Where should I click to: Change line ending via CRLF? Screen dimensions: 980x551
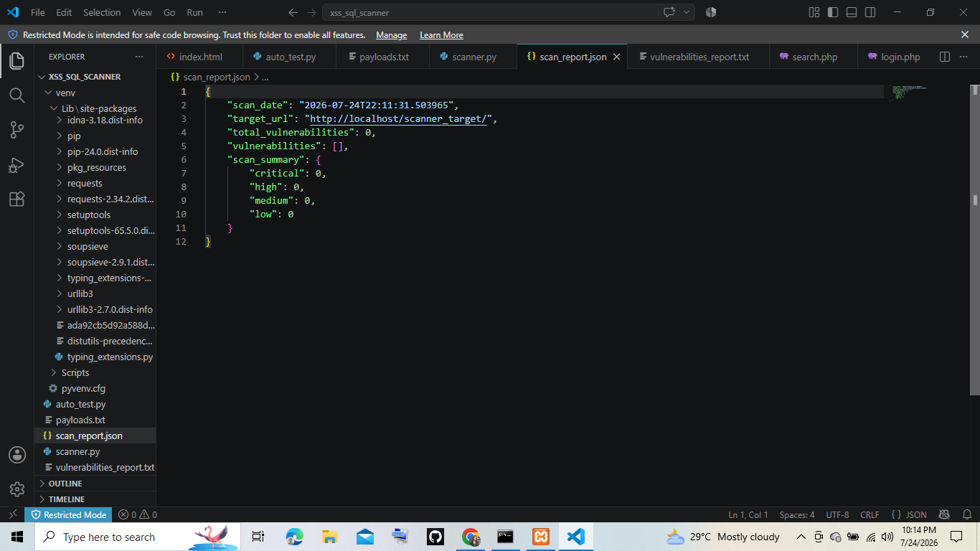click(x=870, y=514)
